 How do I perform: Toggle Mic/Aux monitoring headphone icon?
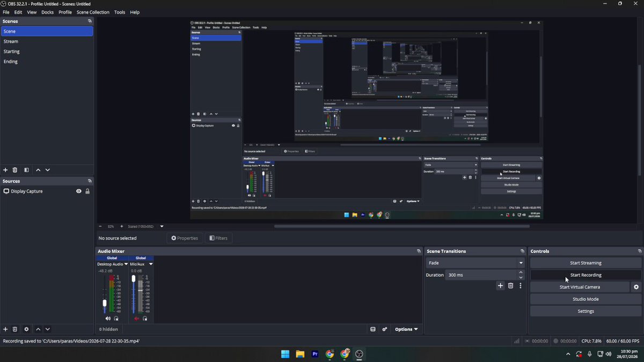(145, 319)
